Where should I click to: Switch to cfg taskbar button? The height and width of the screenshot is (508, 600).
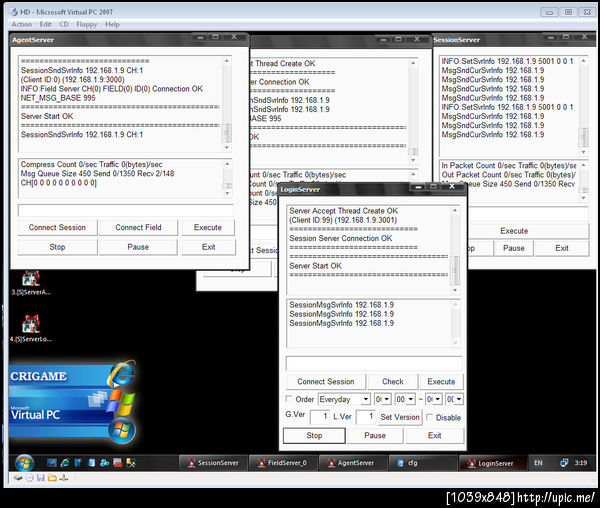(x=422, y=463)
